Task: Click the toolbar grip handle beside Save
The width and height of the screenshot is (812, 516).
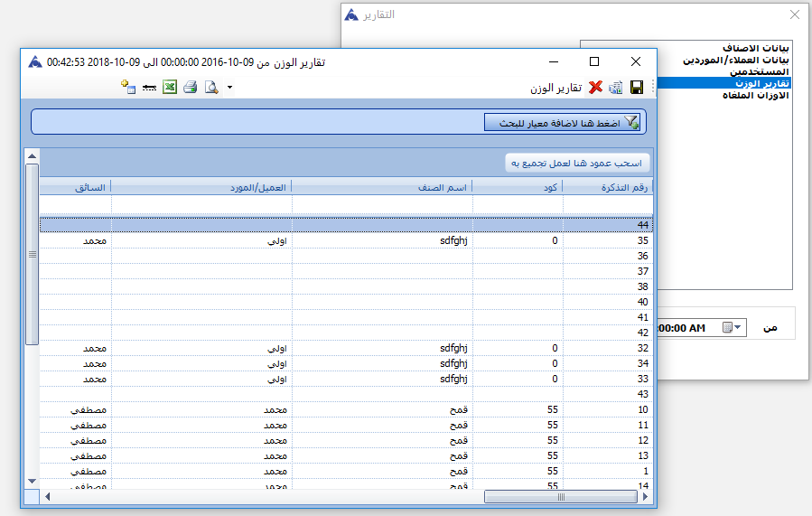Action: click(x=652, y=87)
